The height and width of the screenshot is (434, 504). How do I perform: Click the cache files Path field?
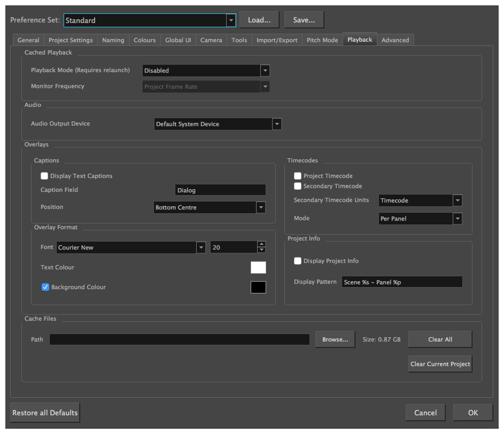pos(180,339)
